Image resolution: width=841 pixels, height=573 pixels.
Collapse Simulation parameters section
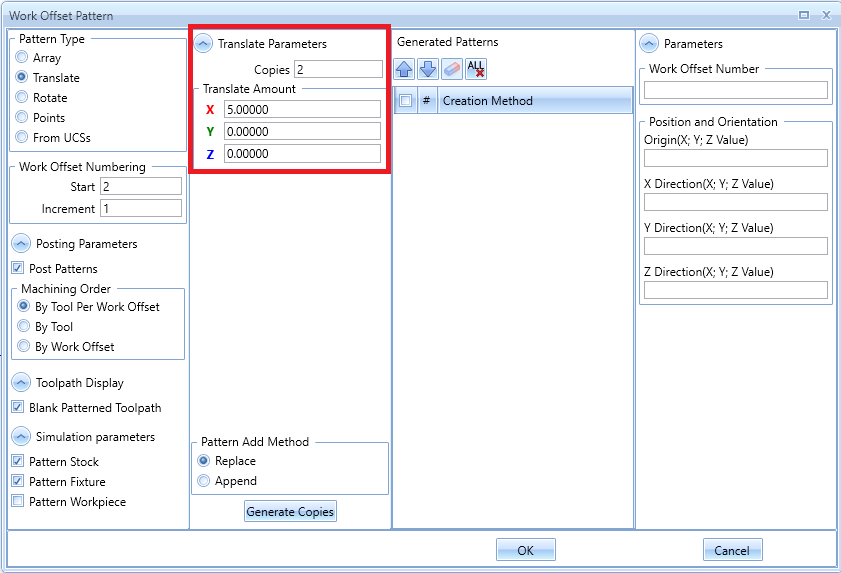click(21, 437)
